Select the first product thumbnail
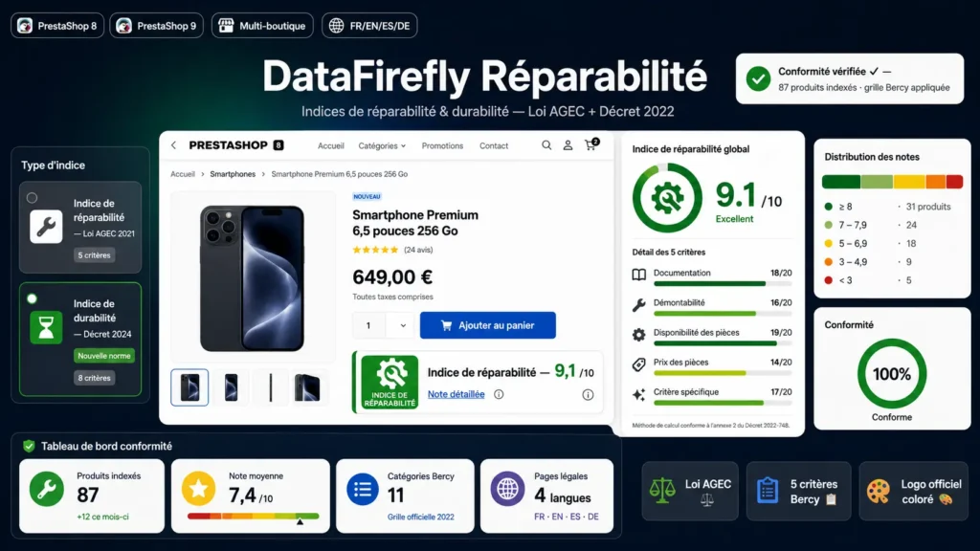Screen dimensions: 980x551 189,387
